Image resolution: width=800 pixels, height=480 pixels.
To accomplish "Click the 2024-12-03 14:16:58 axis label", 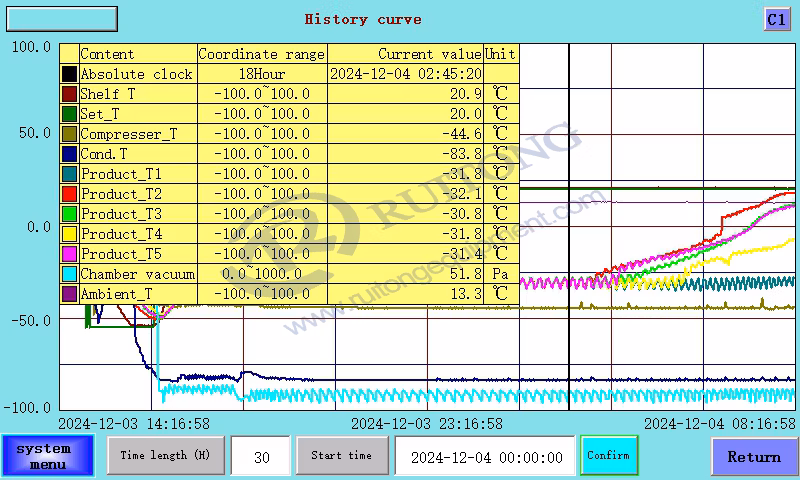I will click(134, 423).
